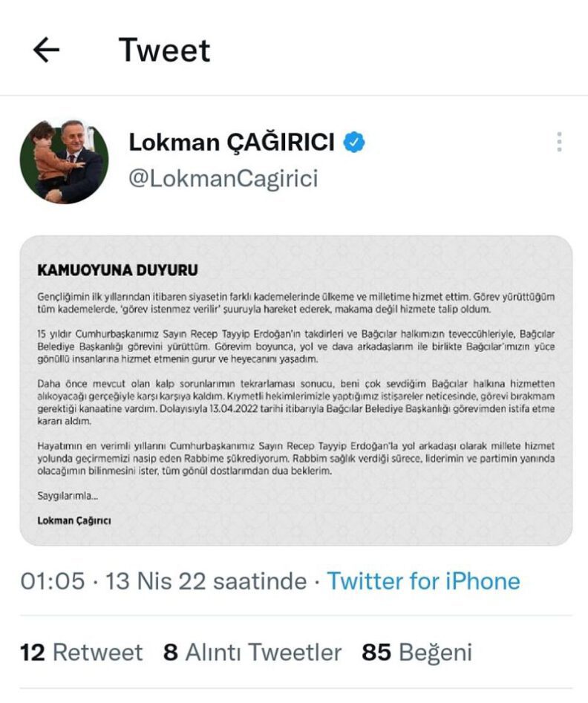View the 85 Beğeni likes list
This screenshot has width=588, height=703.
pos(417,653)
